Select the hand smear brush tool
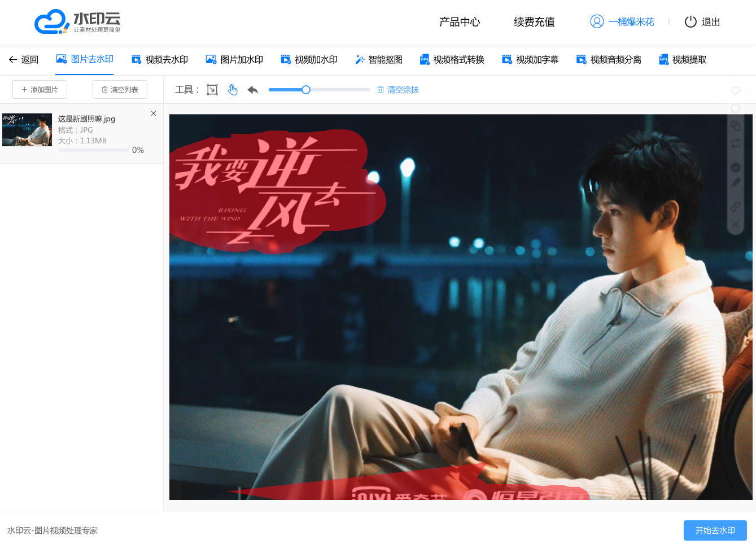This screenshot has width=756, height=544. coord(233,90)
